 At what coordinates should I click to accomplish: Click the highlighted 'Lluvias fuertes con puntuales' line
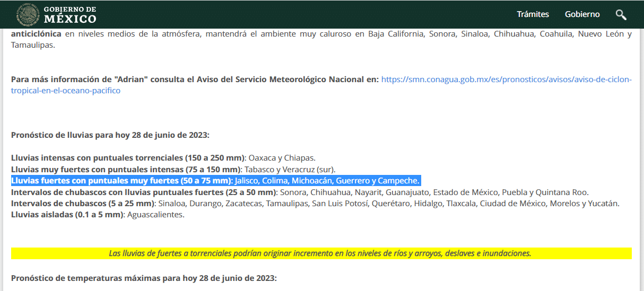coord(215,181)
